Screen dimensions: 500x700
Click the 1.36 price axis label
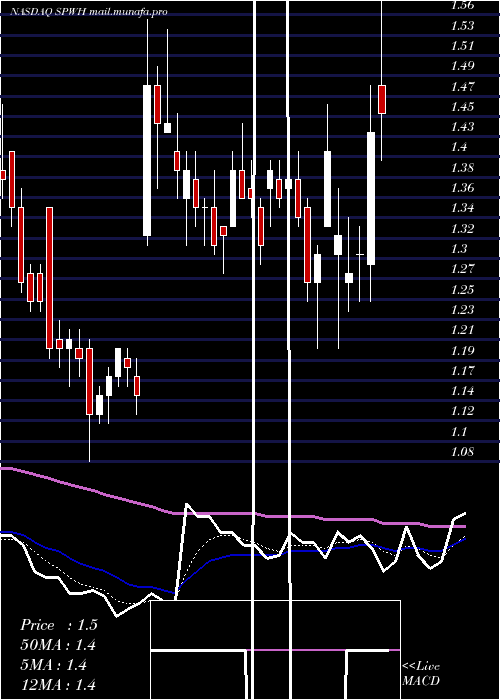click(462, 188)
